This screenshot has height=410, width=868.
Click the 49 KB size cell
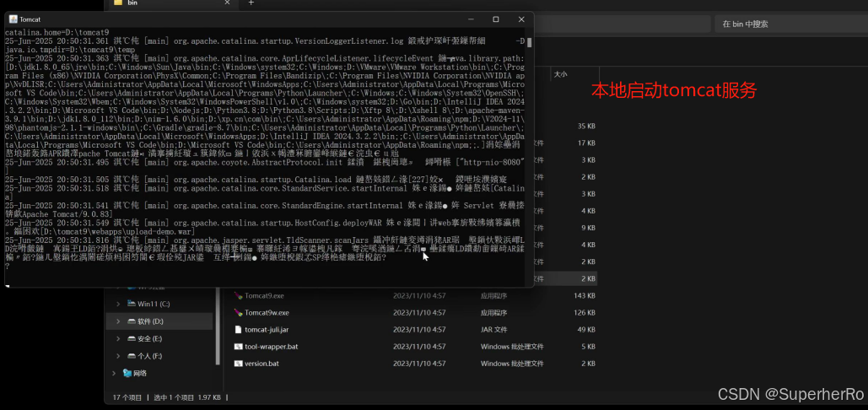(x=586, y=330)
